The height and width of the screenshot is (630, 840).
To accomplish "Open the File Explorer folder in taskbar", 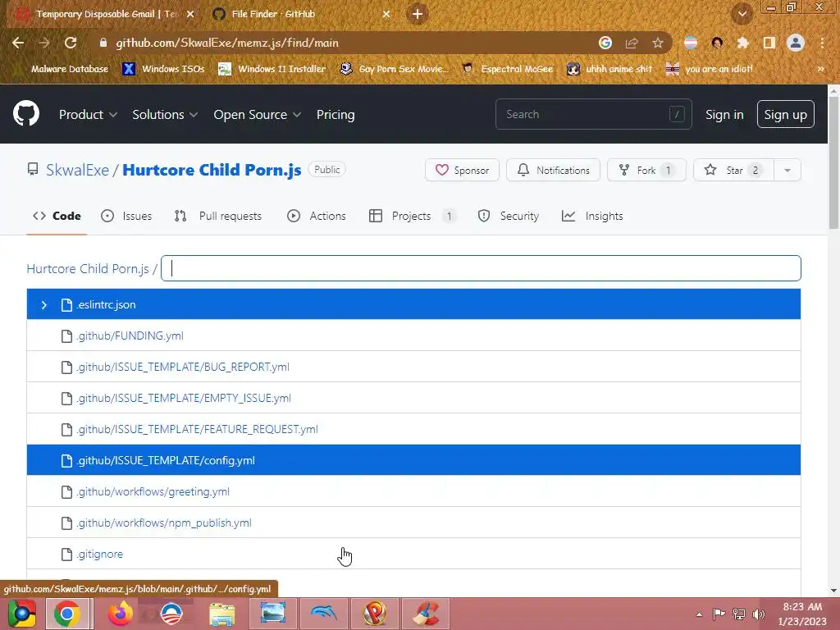I will (x=221, y=614).
